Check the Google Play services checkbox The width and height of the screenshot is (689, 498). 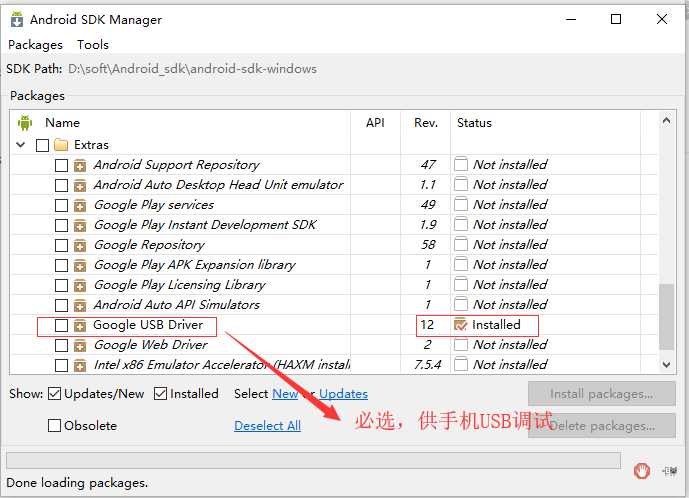[62, 205]
